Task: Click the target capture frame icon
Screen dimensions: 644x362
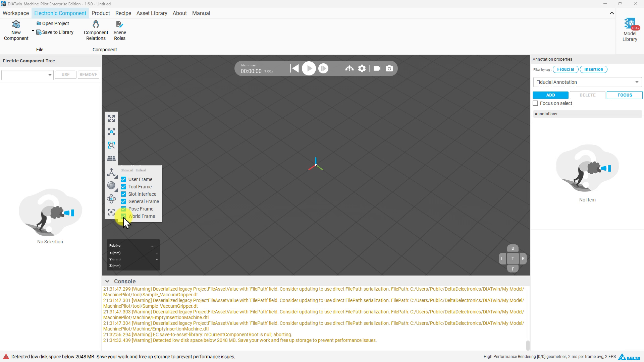Action: click(x=111, y=212)
